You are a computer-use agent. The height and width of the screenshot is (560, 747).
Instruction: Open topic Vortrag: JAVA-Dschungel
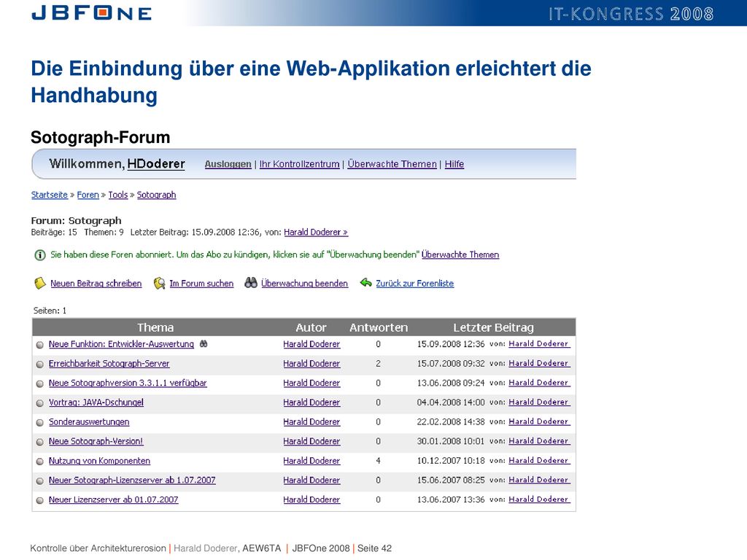(x=96, y=402)
